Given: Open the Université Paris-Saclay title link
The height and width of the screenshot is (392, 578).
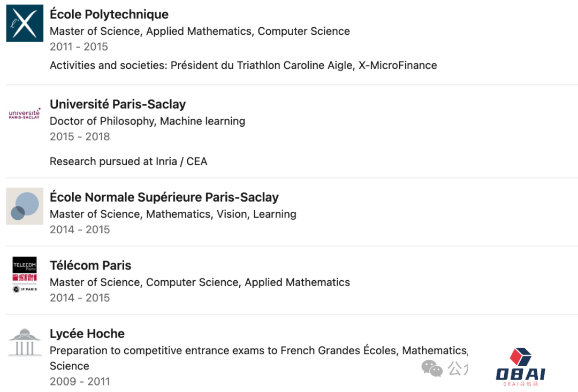Looking at the screenshot, I should click(118, 104).
